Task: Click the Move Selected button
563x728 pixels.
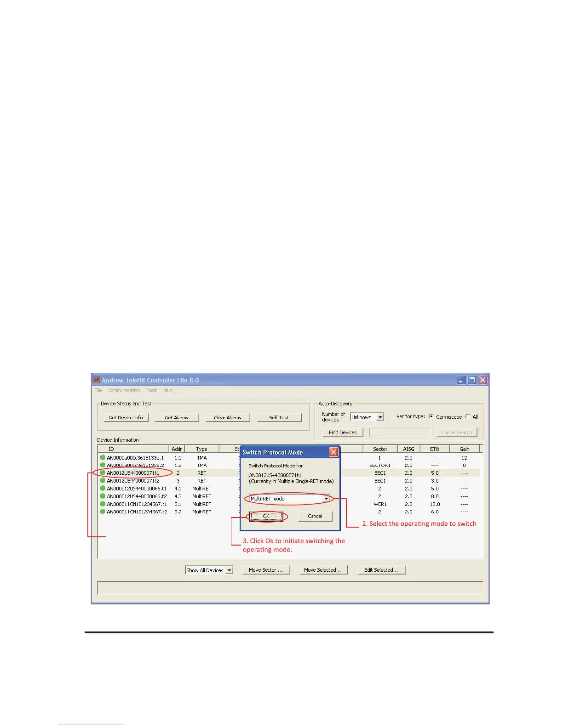Action: [323, 570]
